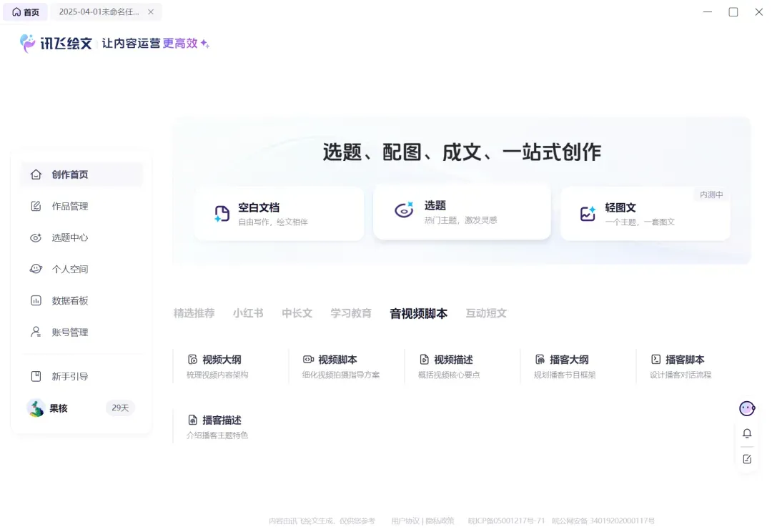
Task: Close the 2025-04-01未命名任 tab
Action: 151,12
